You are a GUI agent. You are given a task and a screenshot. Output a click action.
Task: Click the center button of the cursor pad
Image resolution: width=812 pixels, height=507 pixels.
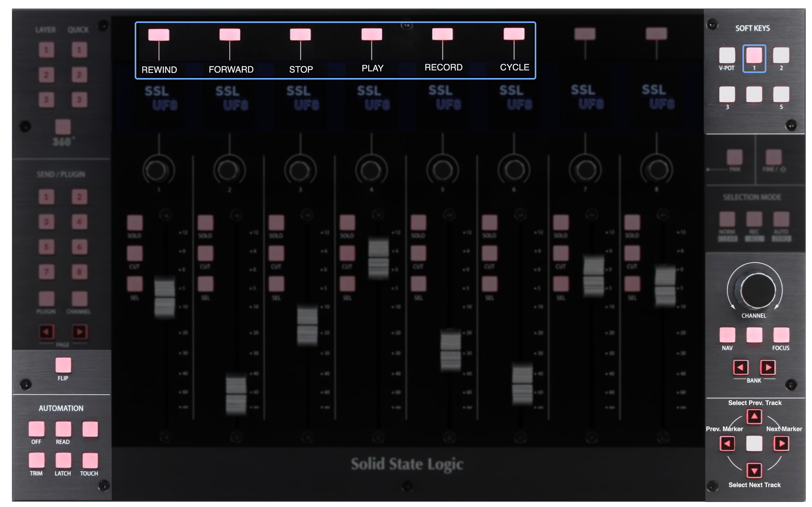click(x=754, y=443)
